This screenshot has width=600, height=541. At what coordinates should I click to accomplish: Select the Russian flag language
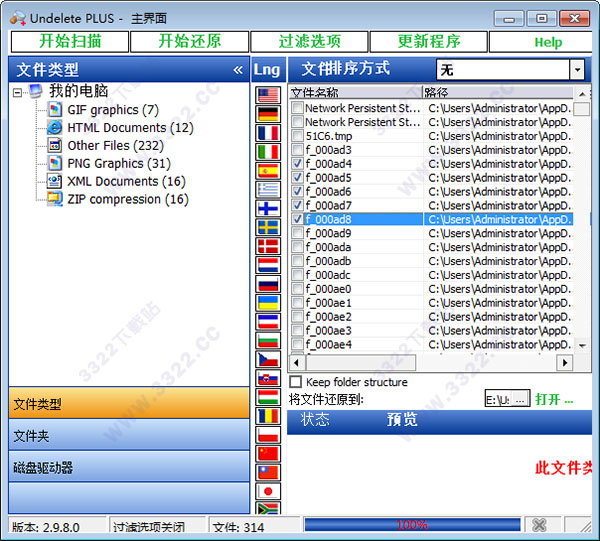pyautogui.click(x=268, y=284)
